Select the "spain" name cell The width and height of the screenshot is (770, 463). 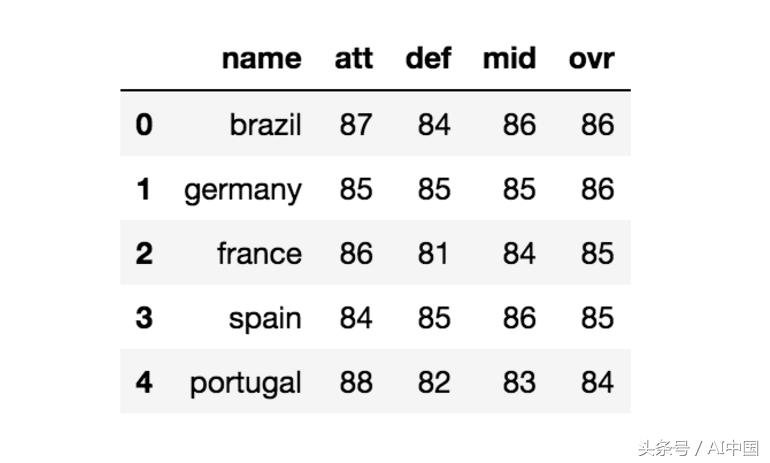coord(265,318)
